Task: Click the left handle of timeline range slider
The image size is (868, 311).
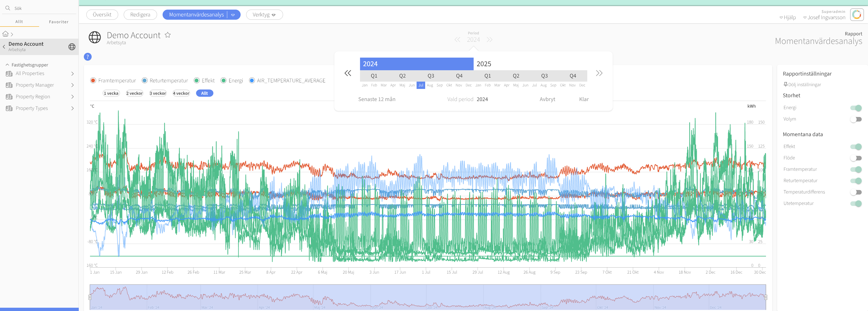Action: point(90,297)
